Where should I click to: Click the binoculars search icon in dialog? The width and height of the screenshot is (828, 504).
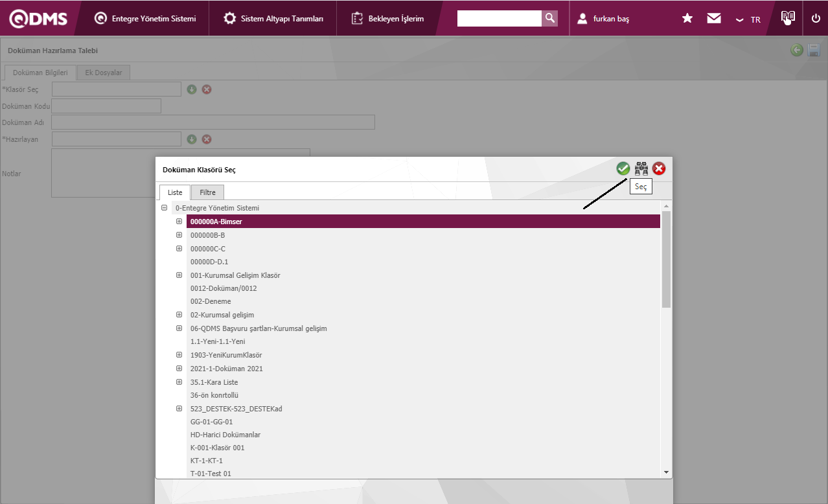tap(641, 168)
